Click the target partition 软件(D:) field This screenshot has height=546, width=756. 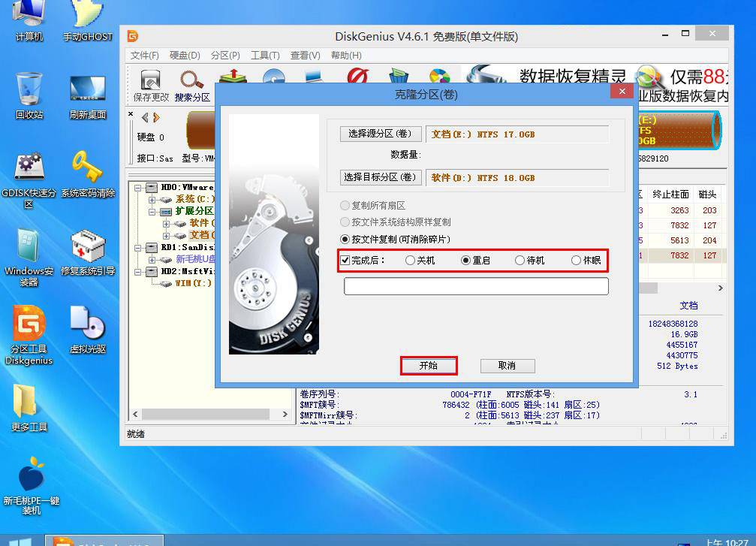[x=517, y=177]
